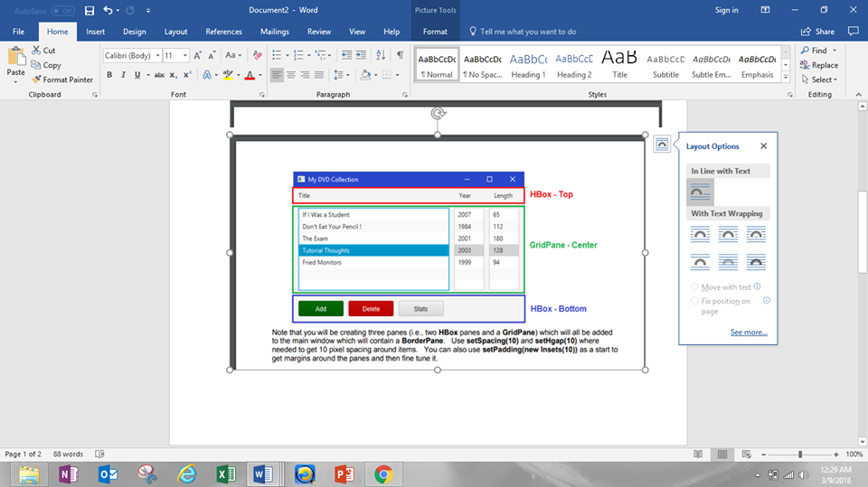The image size is (868, 487).
Task: Open the File tab
Action: [x=18, y=32]
